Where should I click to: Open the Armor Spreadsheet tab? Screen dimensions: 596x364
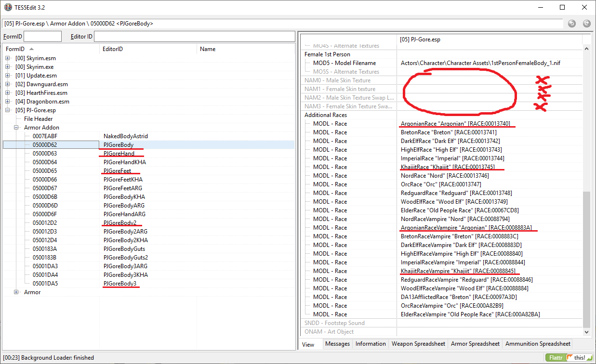pos(475,344)
